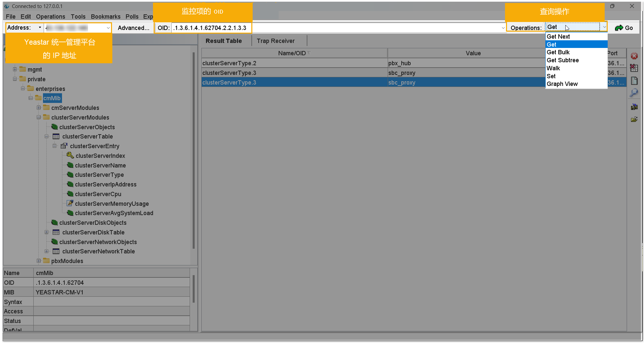Expand the pbxModules folder
Viewport: 644px width, 343px height.
pos(39,261)
